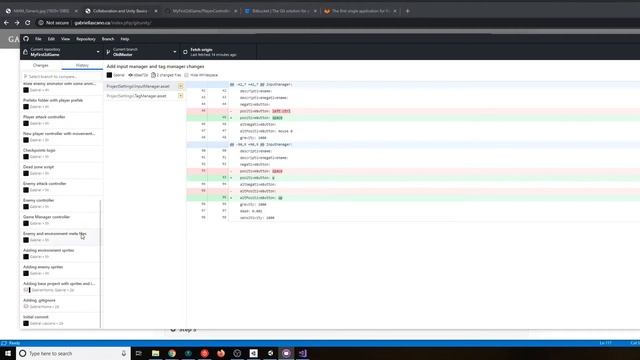
Task: Click the GitHub Desktop logo icon
Action: click(x=26, y=39)
